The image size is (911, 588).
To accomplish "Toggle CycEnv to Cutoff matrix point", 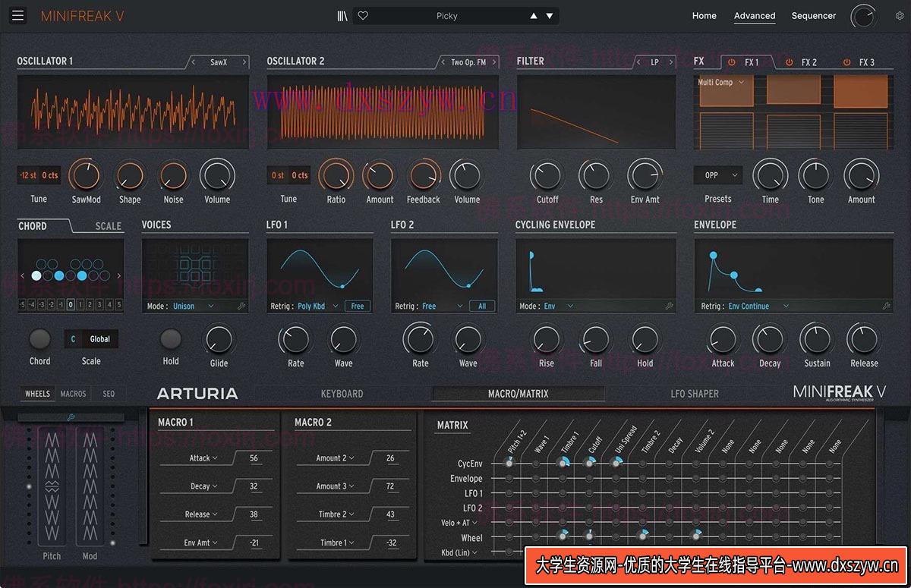I will point(589,463).
